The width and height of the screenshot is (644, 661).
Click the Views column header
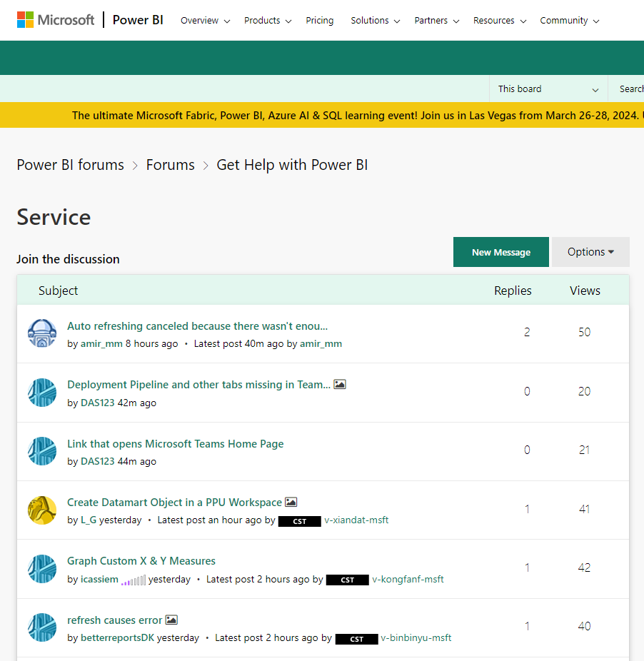pyautogui.click(x=585, y=291)
